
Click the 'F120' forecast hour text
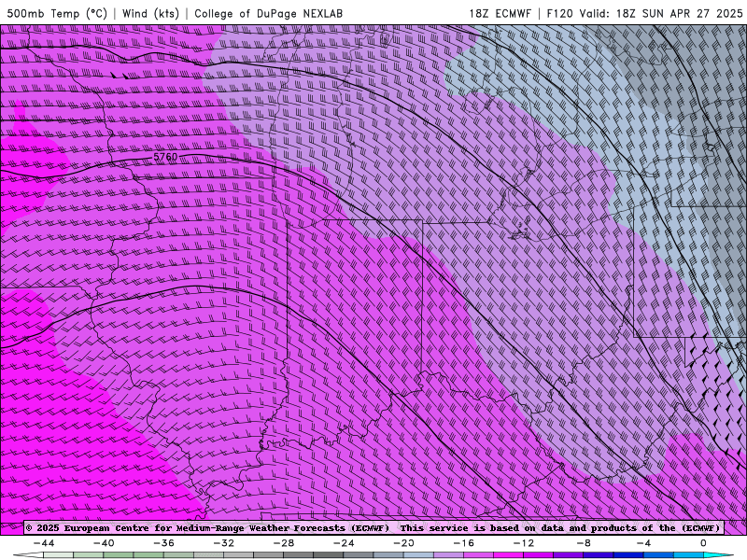[559, 13]
